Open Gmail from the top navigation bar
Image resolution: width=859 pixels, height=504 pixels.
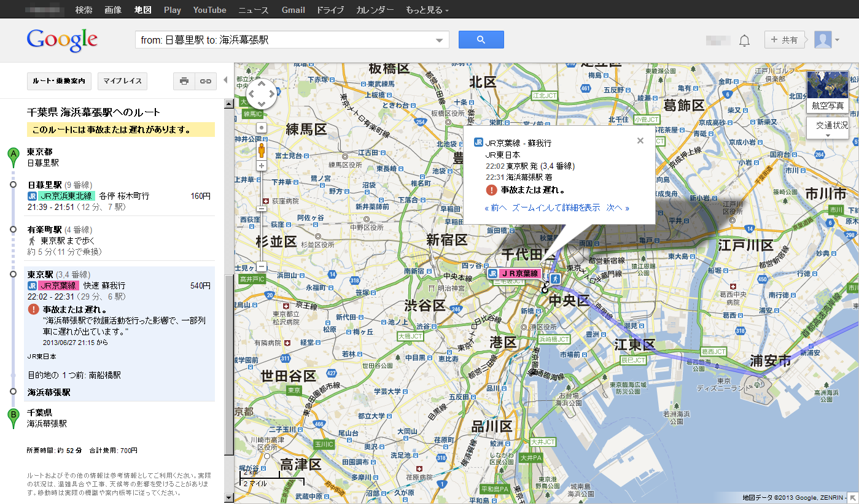click(293, 10)
